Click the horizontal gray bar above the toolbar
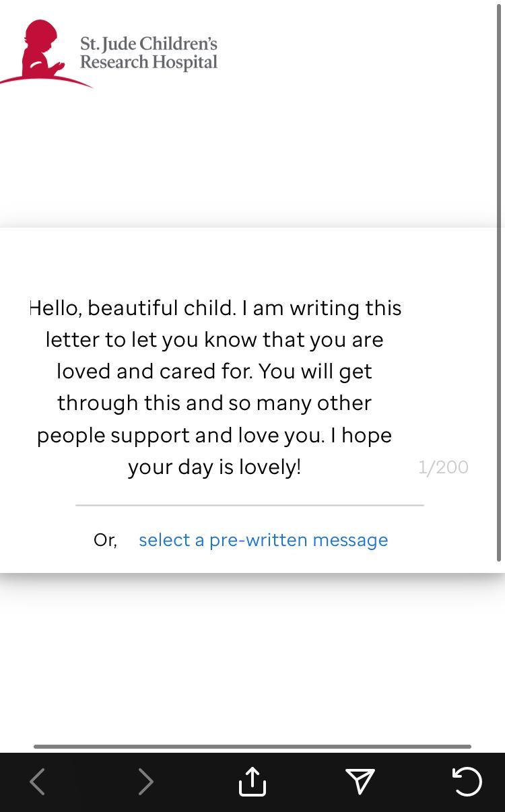 [252, 746]
